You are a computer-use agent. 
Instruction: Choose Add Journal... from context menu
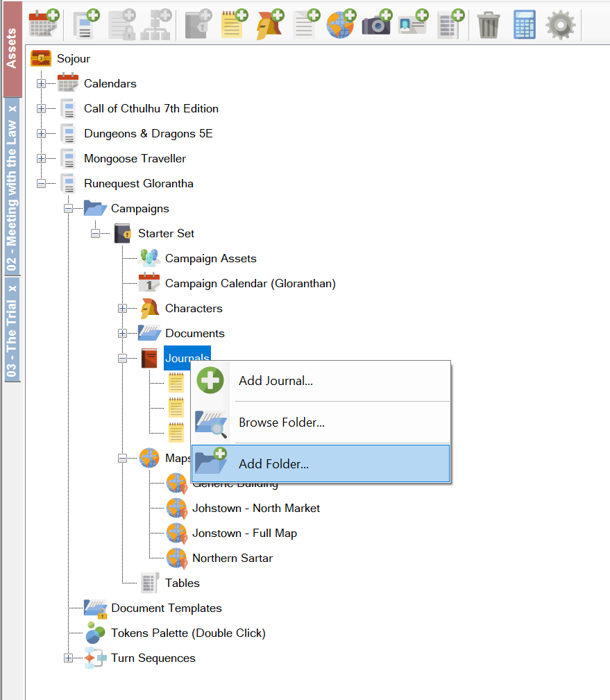(x=276, y=381)
